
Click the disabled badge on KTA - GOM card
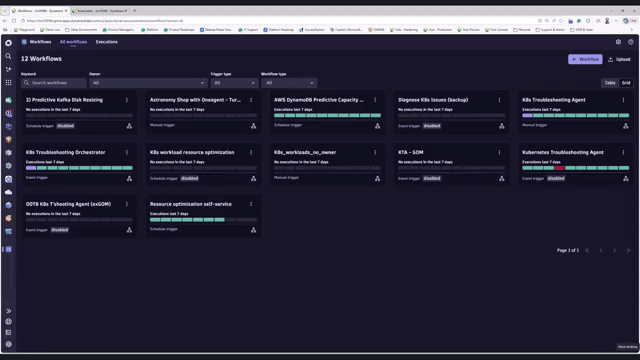[432, 178]
